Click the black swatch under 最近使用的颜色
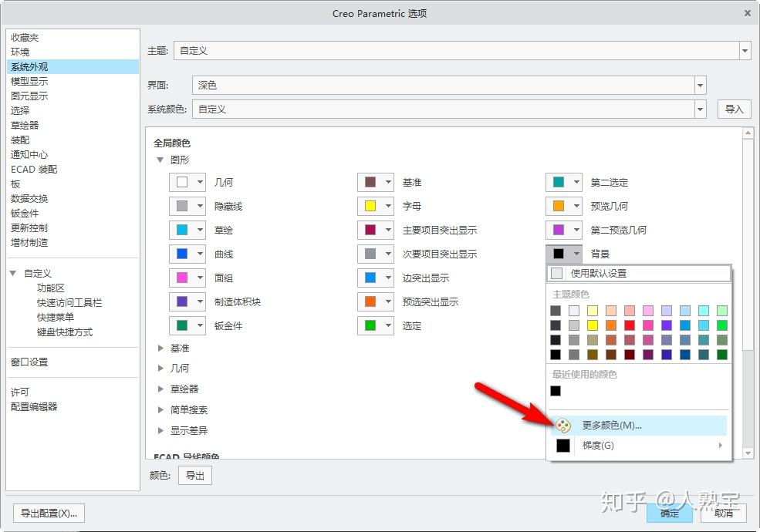Viewport: 760px width, 532px height. coord(556,392)
